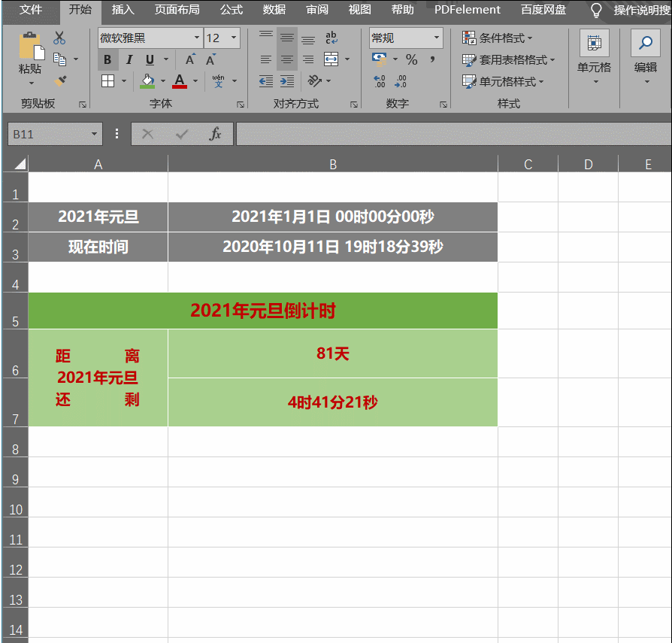Screen dimensions: 672x643
Task: Toggle vertical middle alignment
Action: point(287,38)
